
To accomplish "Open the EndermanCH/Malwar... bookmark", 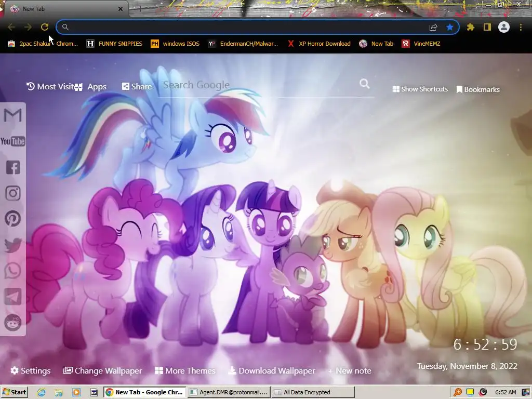I will [243, 44].
